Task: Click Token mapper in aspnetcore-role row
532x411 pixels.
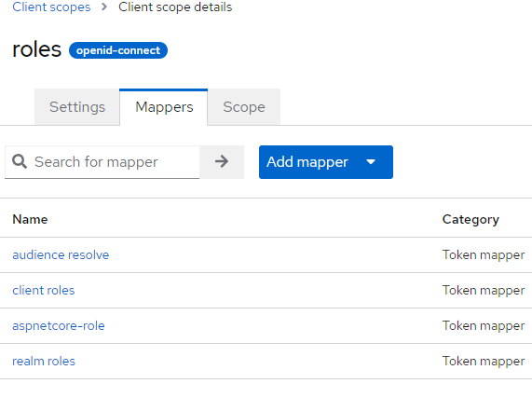Action: pyautogui.click(x=484, y=326)
